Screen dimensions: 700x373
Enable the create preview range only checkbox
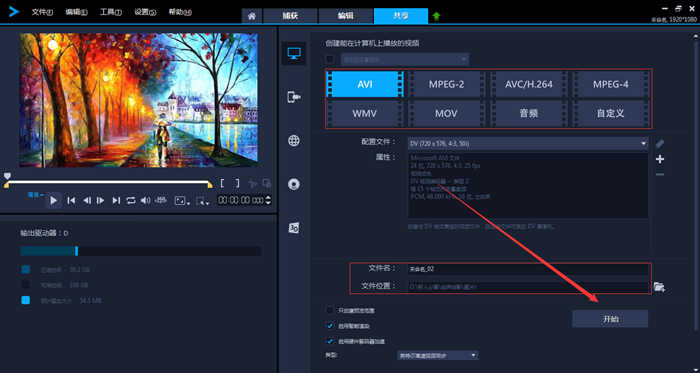(x=330, y=311)
